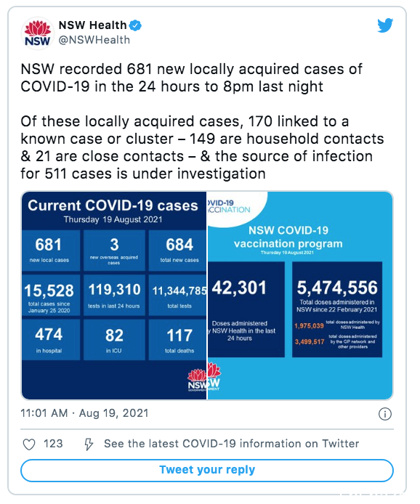Open the NSW Health display name

tap(92, 25)
